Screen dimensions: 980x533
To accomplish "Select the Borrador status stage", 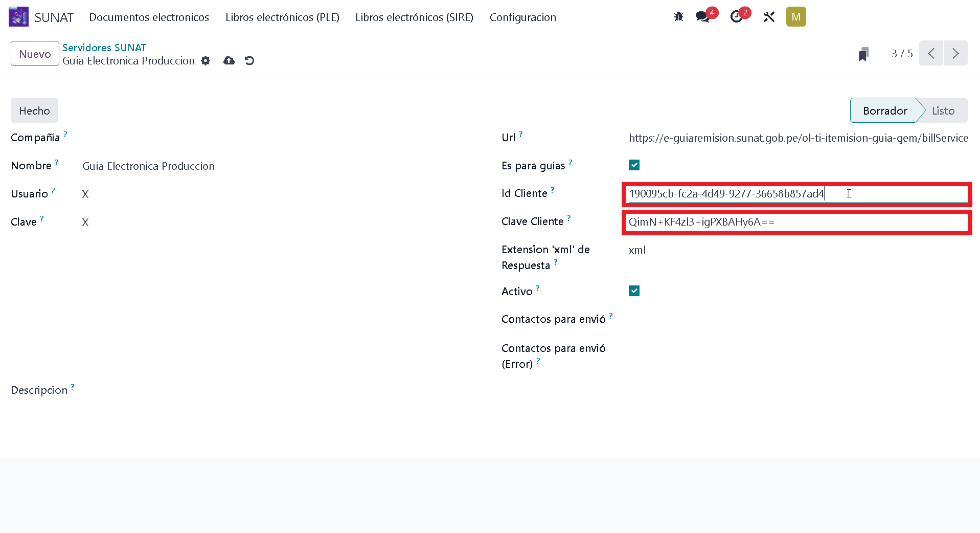I will (884, 110).
